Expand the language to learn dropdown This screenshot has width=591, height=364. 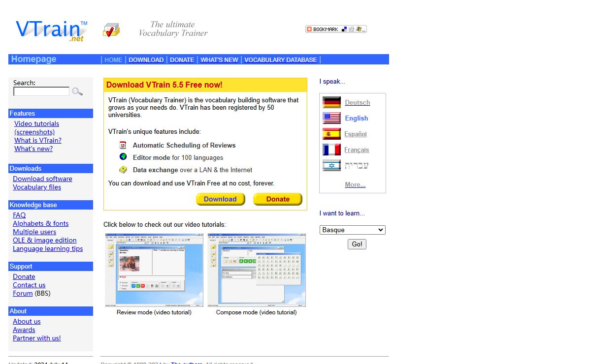click(x=353, y=230)
